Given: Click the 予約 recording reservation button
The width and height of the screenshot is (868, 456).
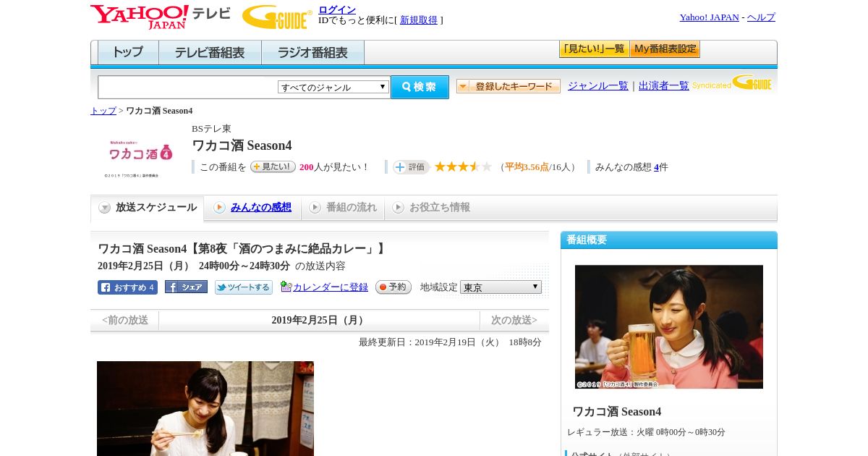Looking at the screenshot, I should 393,287.
